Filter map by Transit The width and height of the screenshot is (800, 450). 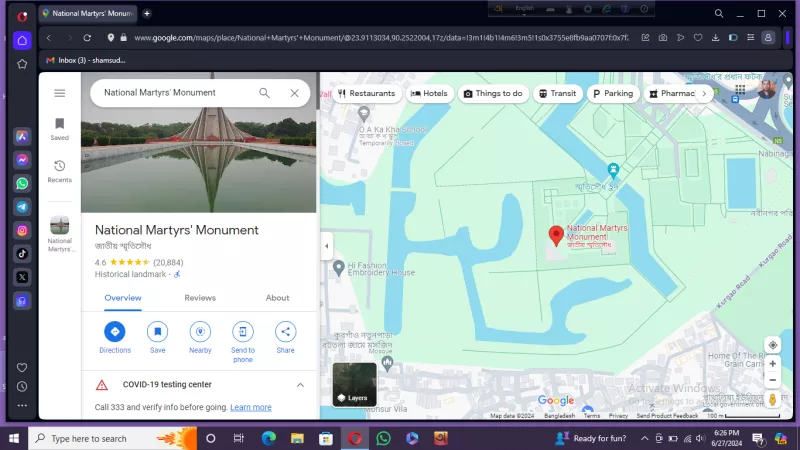(558, 93)
